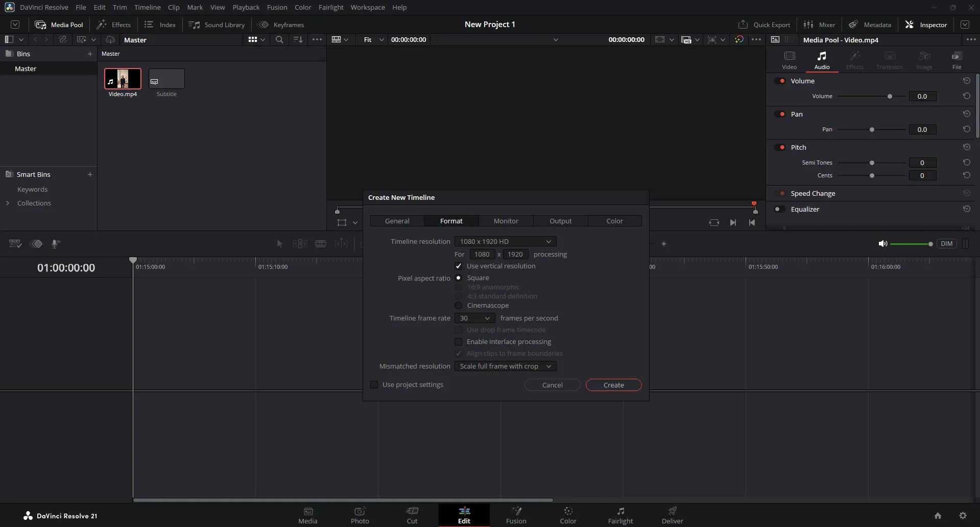Toggle the Pan enable switch
The width and height of the screenshot is (980, 527).
click(780, 114)
